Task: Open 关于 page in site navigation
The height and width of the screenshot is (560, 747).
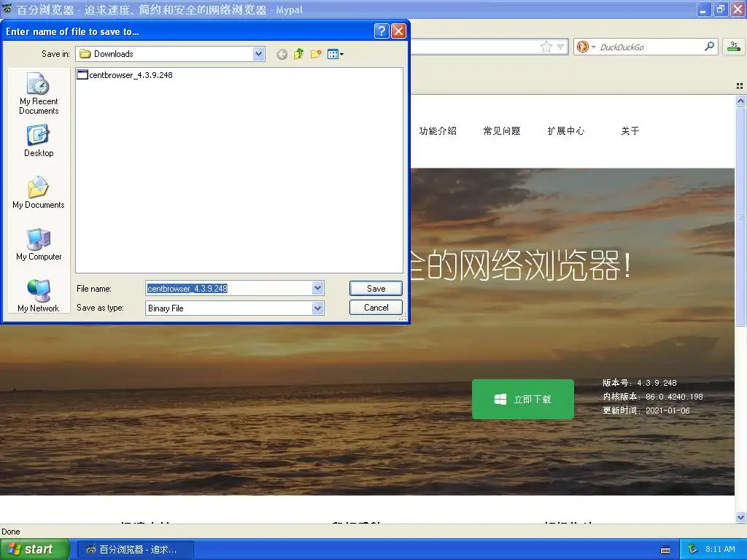Action: pyautogui.click(x=630, y=131)
